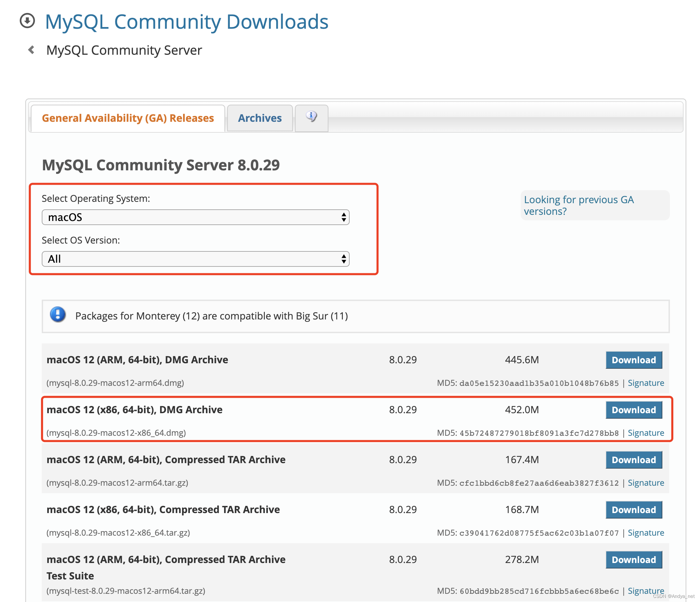
Task: Switch to General Availability (GA) Releases tab
Action: pos(128,118)
